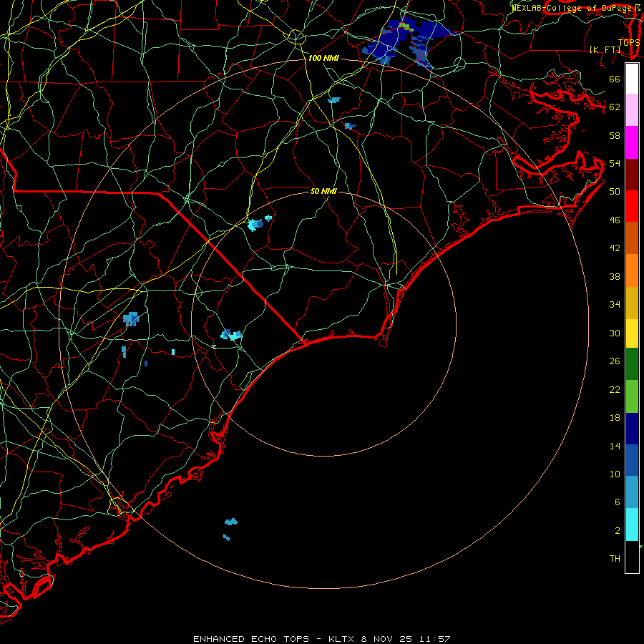
Task: Click the TH threshold legend label
Action: point(615,559)
